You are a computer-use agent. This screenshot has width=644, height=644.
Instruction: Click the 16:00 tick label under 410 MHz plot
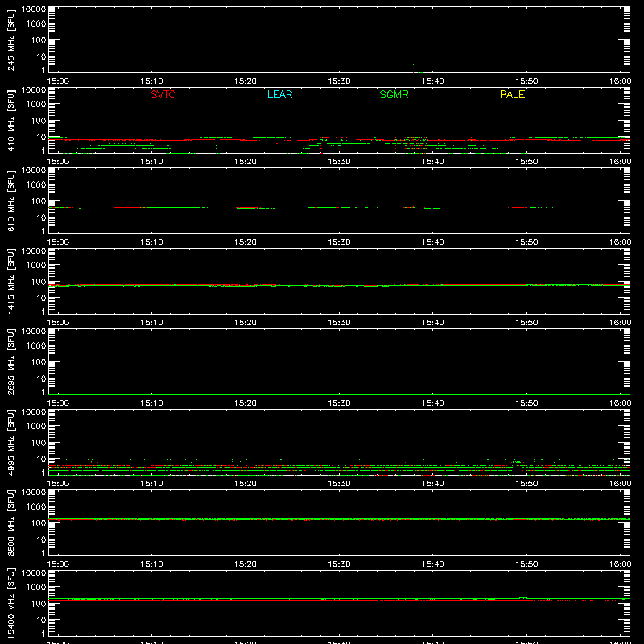(x=620, y=162)
